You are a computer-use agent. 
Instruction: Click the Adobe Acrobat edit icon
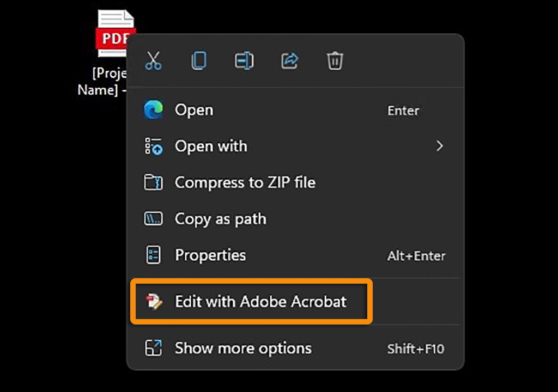pyautogui.click(x=153, y=301)
